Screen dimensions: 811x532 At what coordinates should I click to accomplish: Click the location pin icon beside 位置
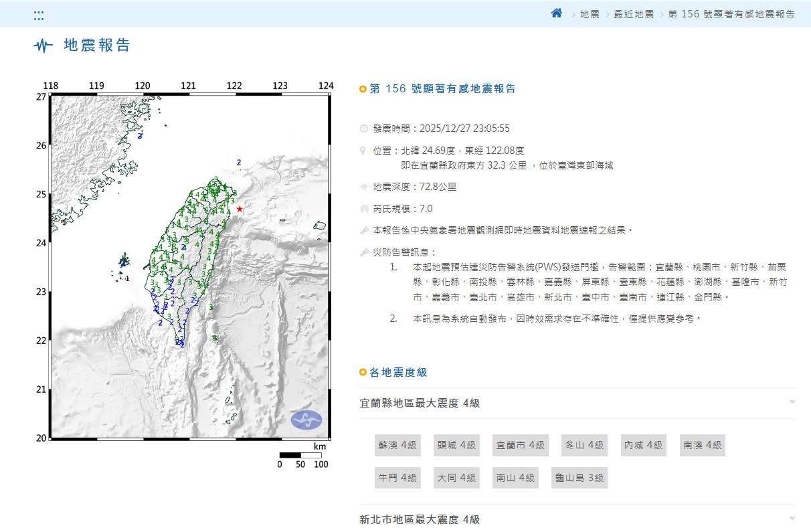[363, 151]
